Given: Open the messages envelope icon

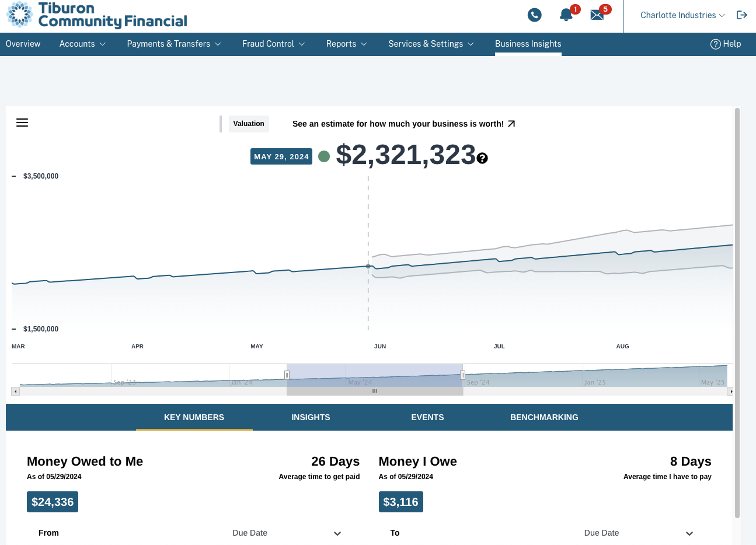Looking at the screenshot, I should point(597,15).
